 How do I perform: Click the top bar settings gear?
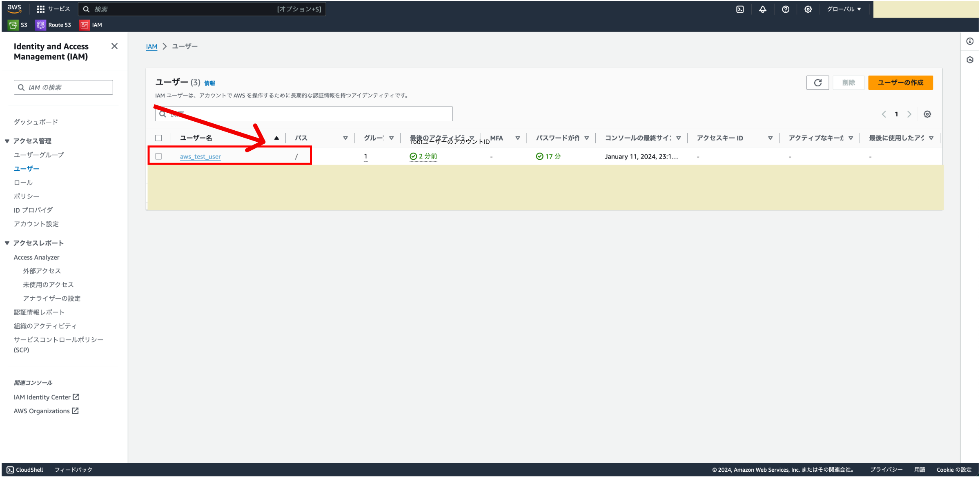808,9
